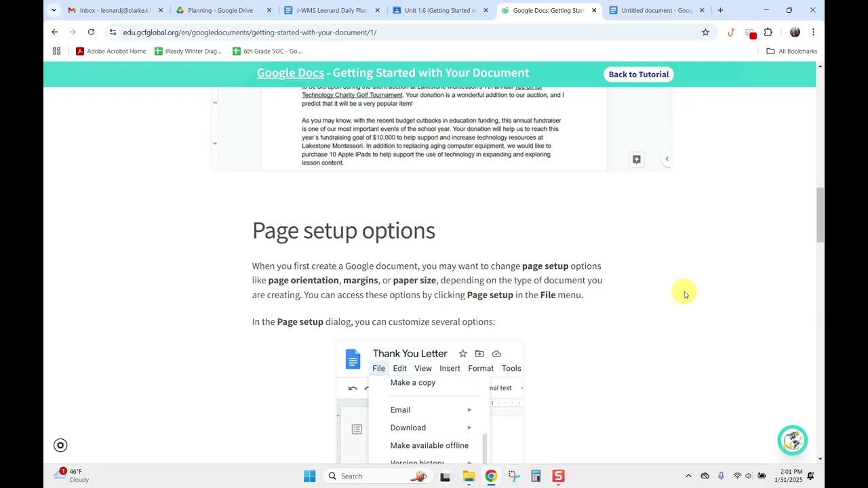868x488 pixels.
Task: Bookmark this page with the star icon
Action: pyautogui.click(x=705, y=32)
